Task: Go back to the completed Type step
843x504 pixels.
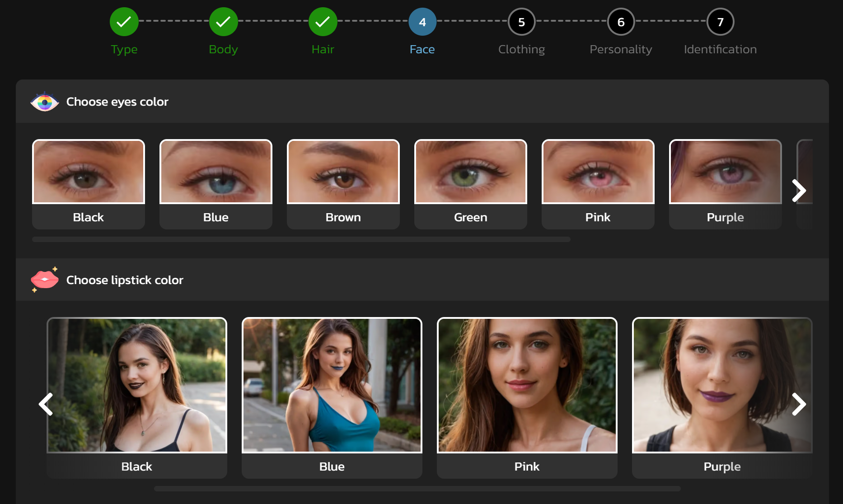Action: (124, 22)
